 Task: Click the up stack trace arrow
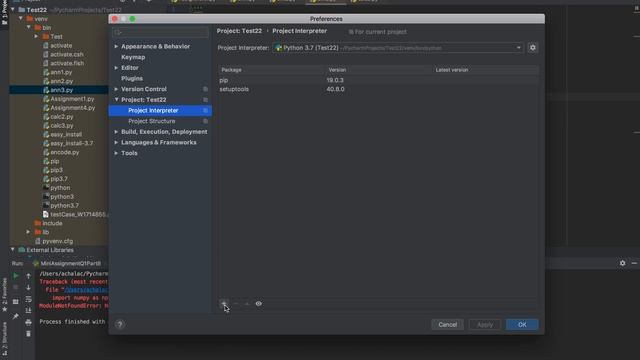[x=29, y=276]
